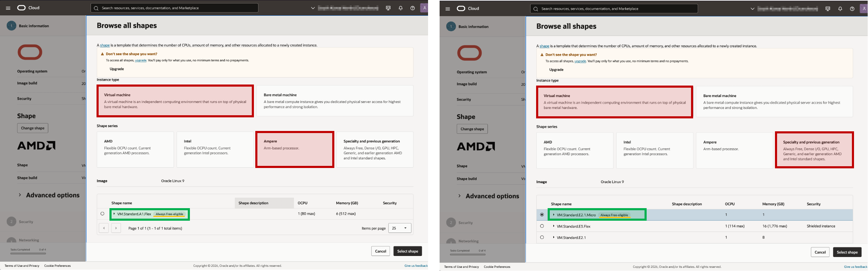Open the 'upgrade' hyperlink in right screenshot
868x271 pixels.
coord(580,61)
